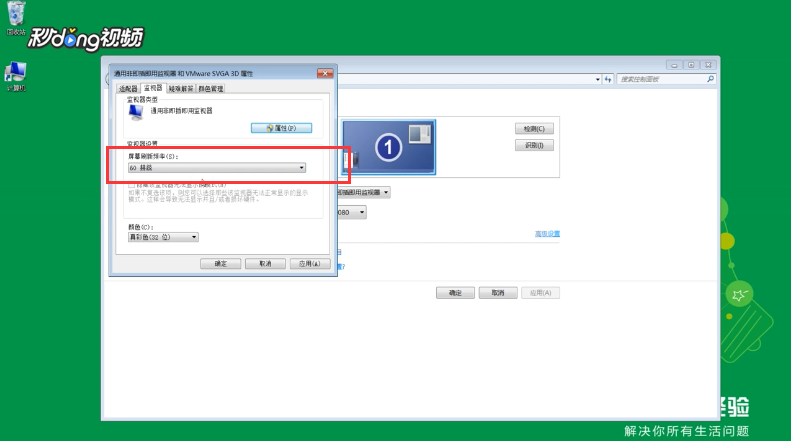The width and height of the screenshot is (791, 441).
Task: Click the refresh arrows icon beside the address bar
Action: click(608, 79)
